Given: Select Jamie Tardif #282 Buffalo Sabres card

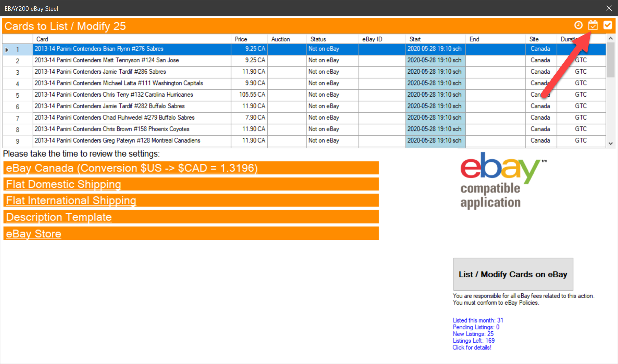Looking at the screenshot, I should [x=132, y=106].
